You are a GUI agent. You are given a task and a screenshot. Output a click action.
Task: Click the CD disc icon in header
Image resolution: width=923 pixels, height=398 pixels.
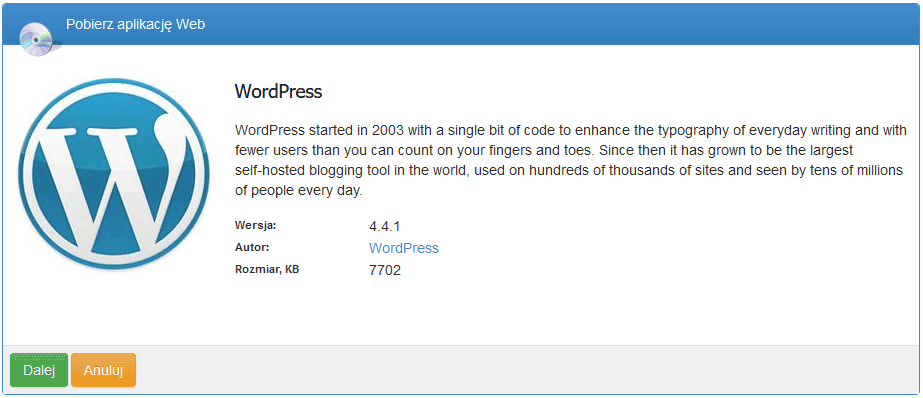[37, 40]
